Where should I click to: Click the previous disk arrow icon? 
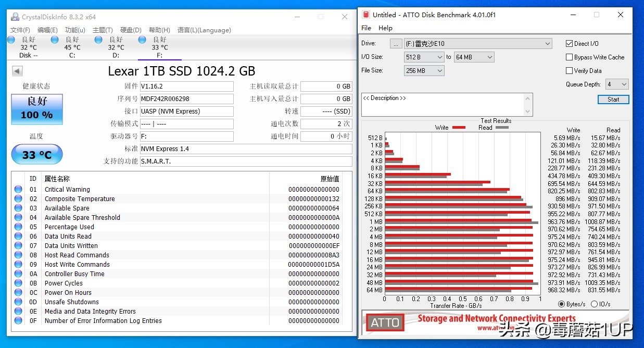[17, 71]
